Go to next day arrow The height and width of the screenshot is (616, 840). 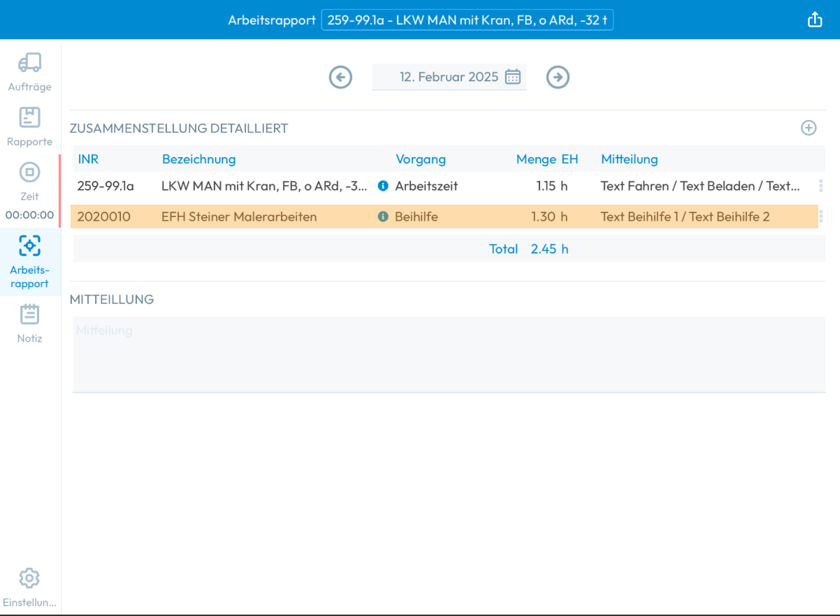558,77
